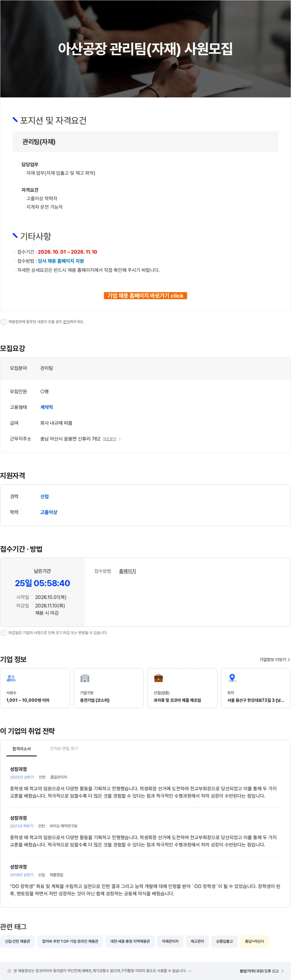
Task: Click the 이 기업의 취업 전략 heading
Action: tap(27, 731)
